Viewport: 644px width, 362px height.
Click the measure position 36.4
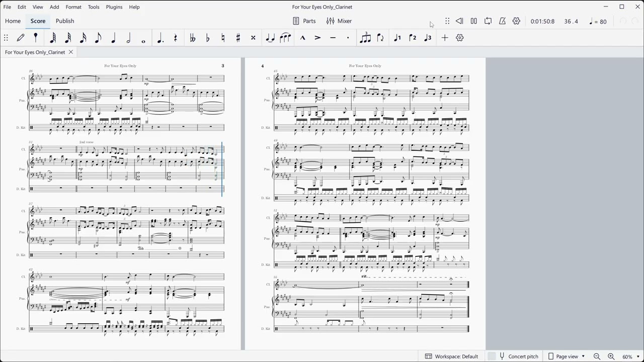click(x=571, y=22)
